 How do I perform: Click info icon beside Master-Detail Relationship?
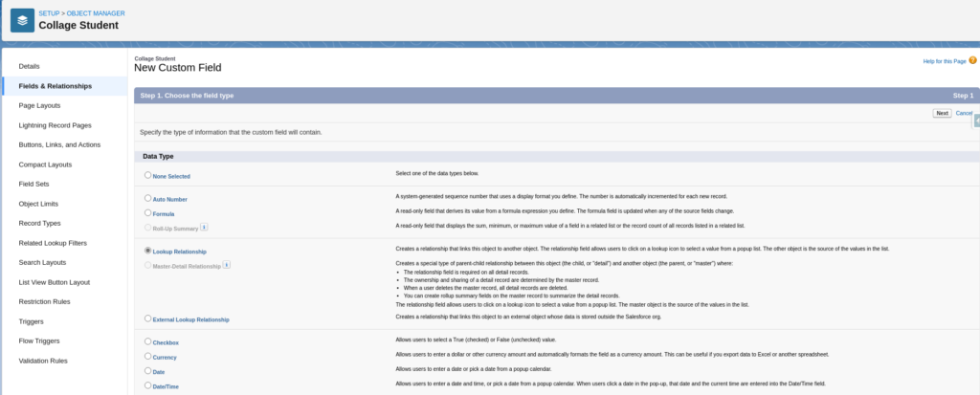point(227,264)
